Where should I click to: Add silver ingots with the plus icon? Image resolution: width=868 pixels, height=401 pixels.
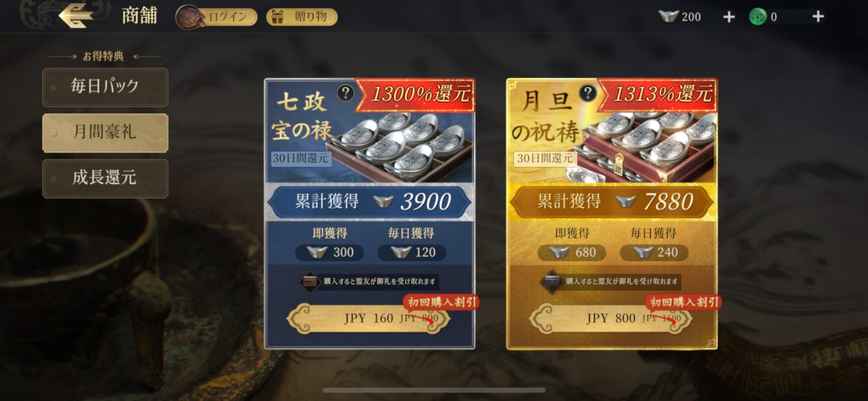pos(729,17)
